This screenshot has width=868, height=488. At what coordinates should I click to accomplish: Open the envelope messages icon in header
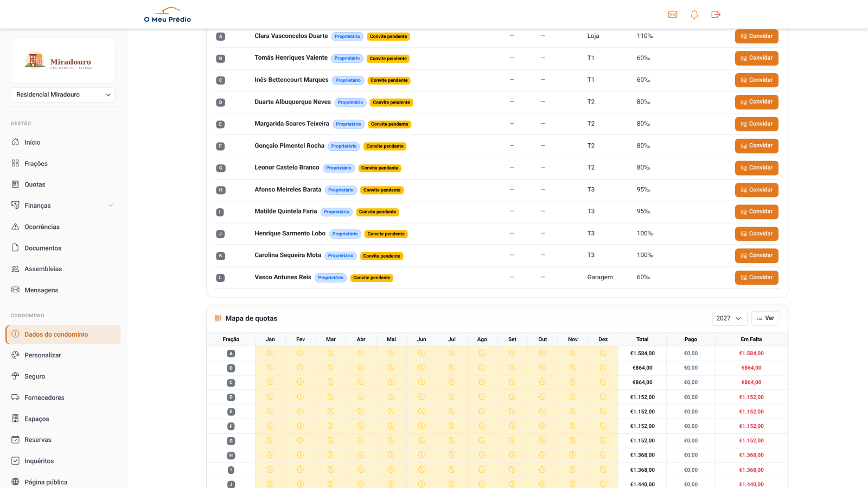click(673, 15)
